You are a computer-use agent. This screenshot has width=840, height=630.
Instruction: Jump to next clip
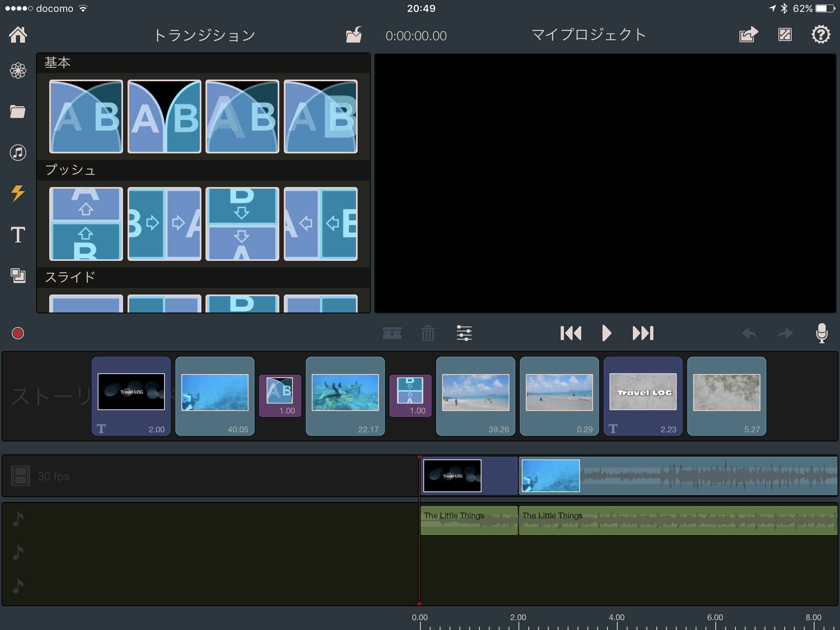[x=643, y=333]
